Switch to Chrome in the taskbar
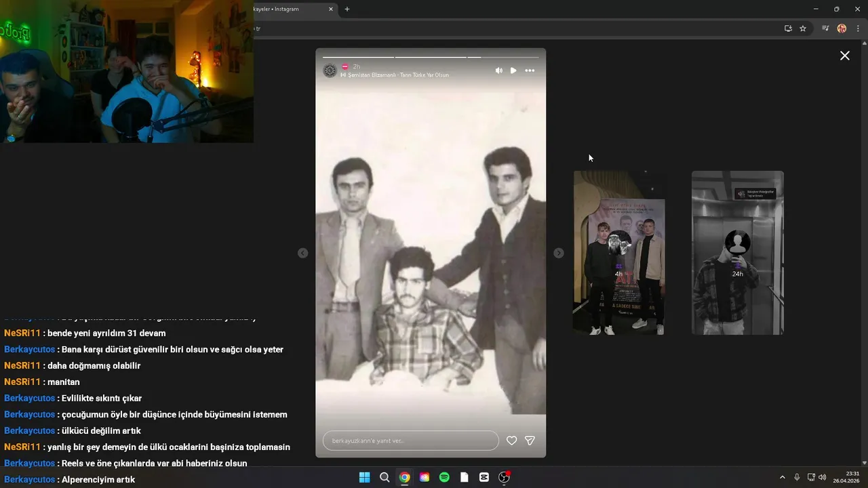 [404, 477]
